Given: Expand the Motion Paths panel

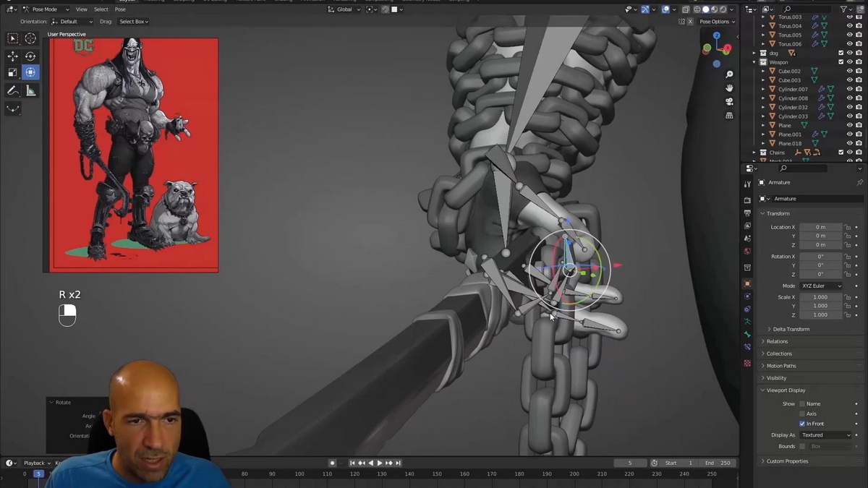Looking at the screenshot, I should click(780, 366).
